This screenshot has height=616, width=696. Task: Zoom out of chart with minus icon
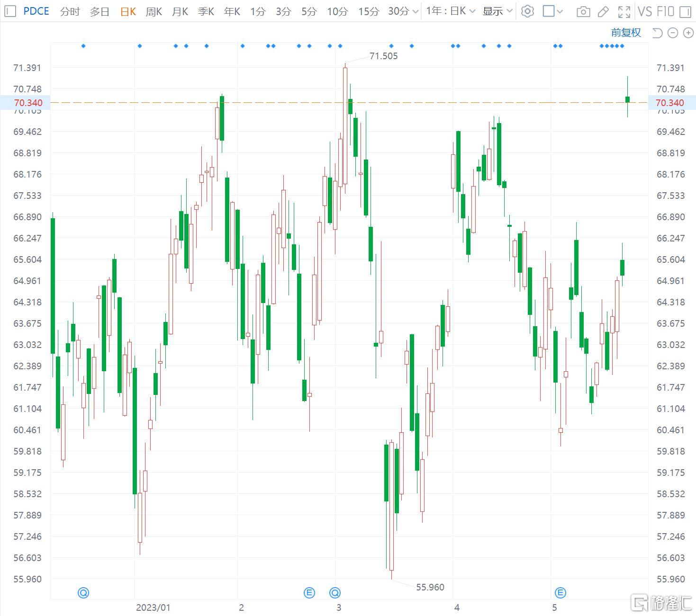tap(672, 33)
